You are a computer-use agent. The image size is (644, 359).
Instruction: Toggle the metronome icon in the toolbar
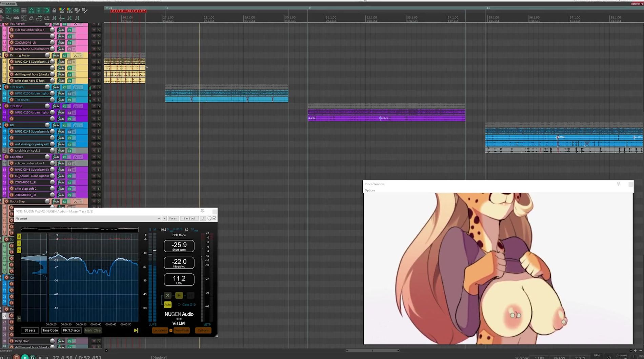pyautogui.click(x=2, y=10)
